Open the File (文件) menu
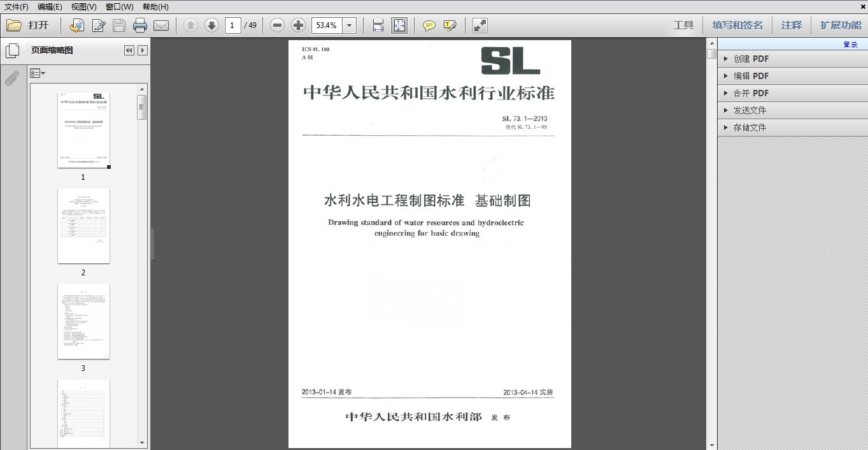868x450 pixels. coord(17,6)
